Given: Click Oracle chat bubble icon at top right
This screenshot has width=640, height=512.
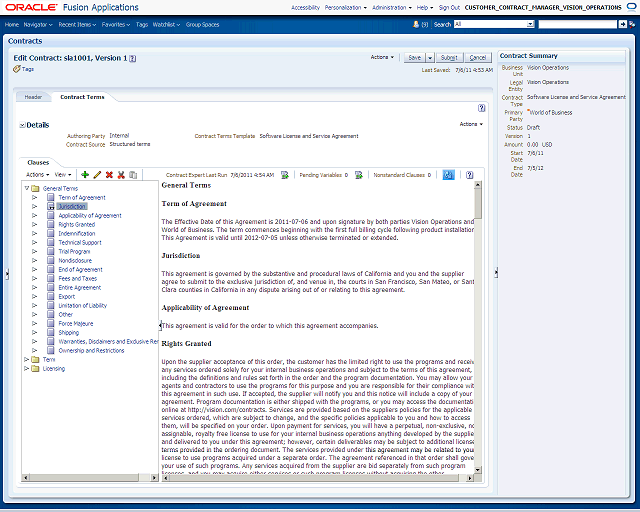Looking at the screenshot, I should pyautogui.click(x=631, y=7).
